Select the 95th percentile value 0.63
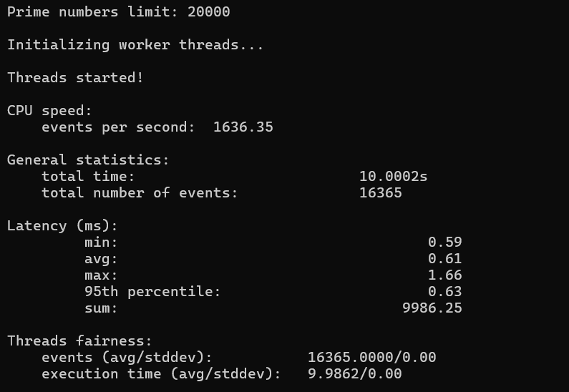569x392 pixels. [x=445, y=292]
